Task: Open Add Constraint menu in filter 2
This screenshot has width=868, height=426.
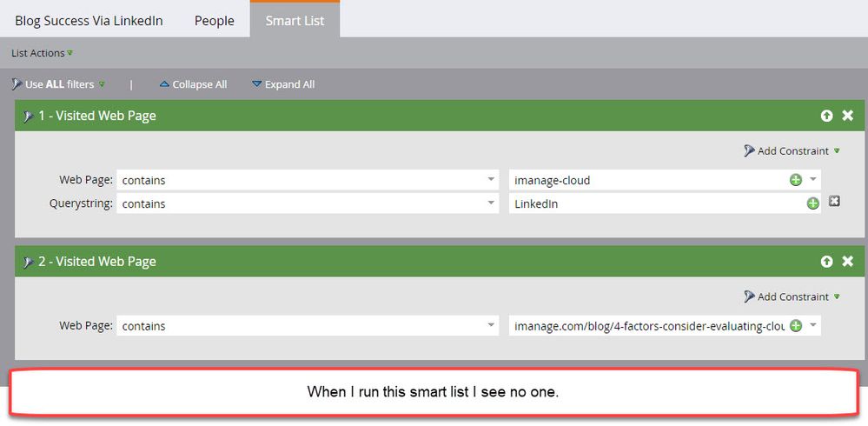Action: (x=792, y=297)
